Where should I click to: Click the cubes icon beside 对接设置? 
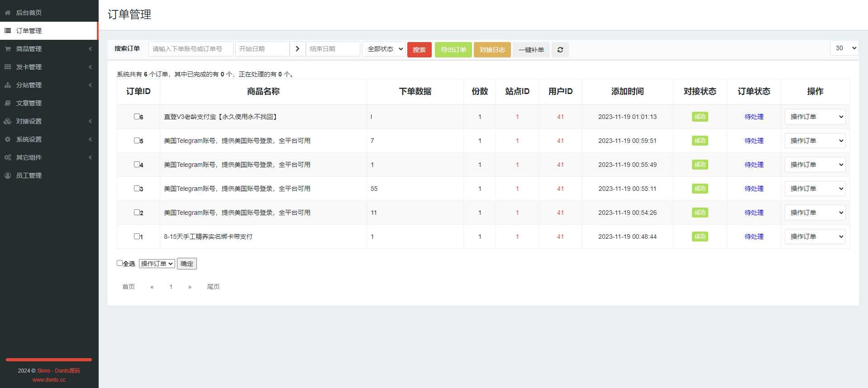(8, 121)
